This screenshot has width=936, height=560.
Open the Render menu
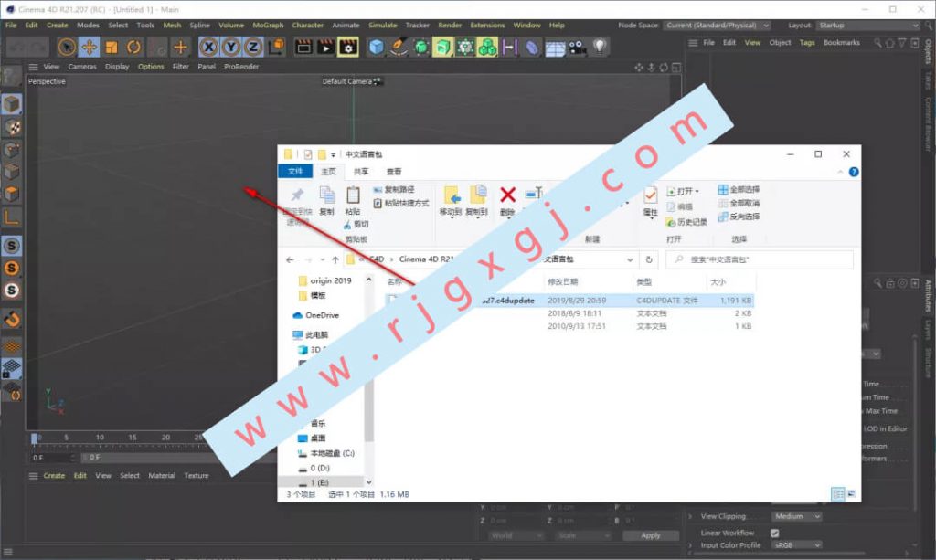(450, 25)
